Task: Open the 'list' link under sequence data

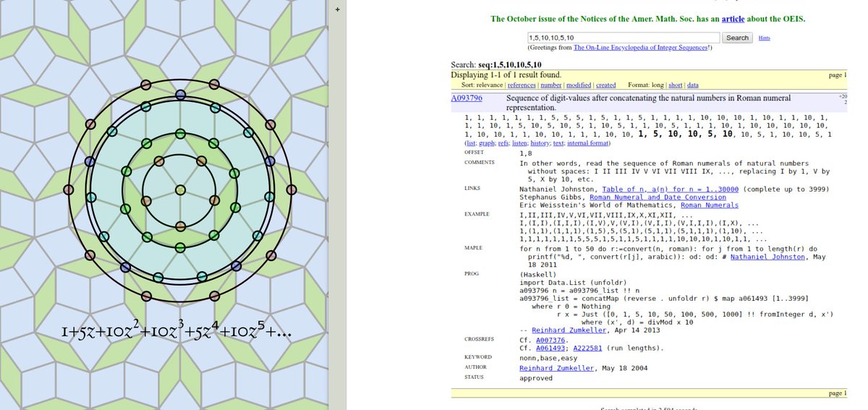Action: [x=471, y=143]
